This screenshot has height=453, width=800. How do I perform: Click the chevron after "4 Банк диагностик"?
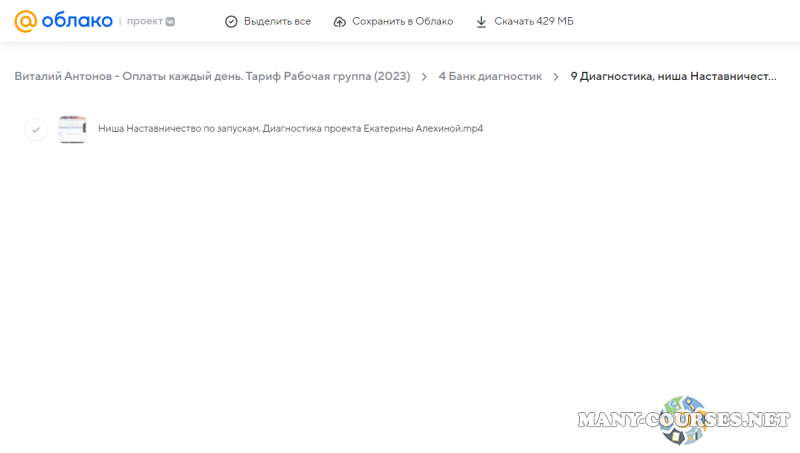[x=556, y=76]
